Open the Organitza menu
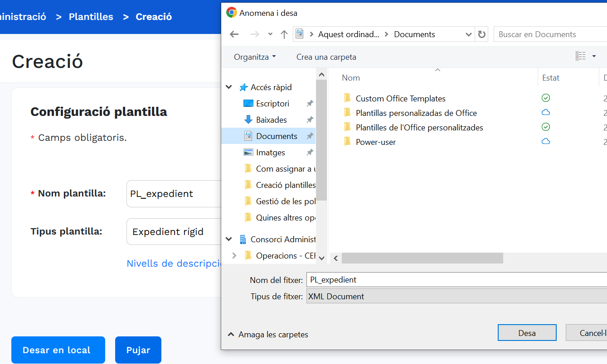Screen dimensions: 607x364 pos(255,57)
